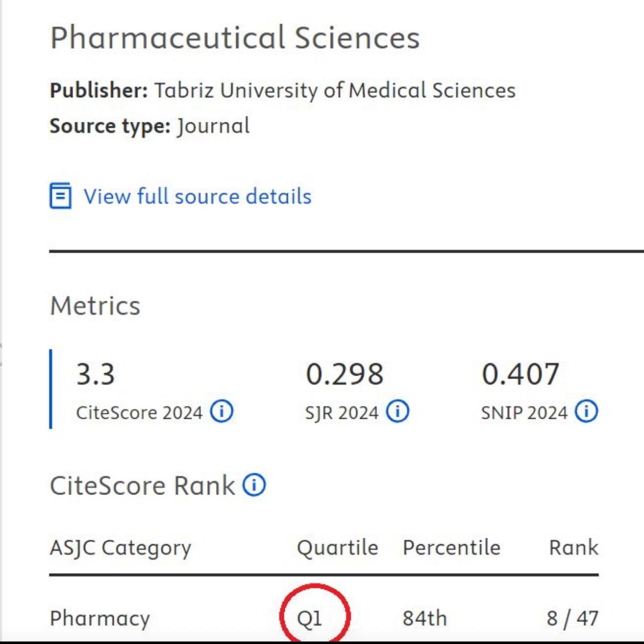The width and height of the screenshot is (644, 644).
Task: Open the CiteScore 2024 info icon
Action: 221,411
